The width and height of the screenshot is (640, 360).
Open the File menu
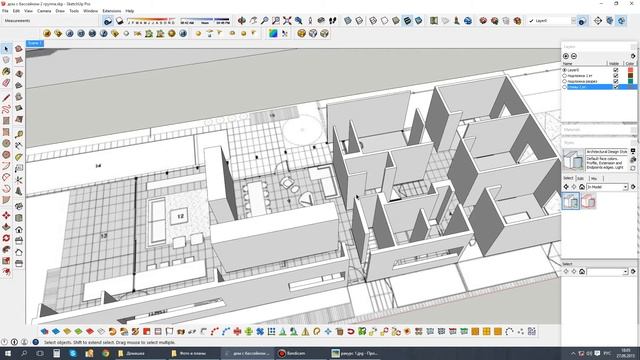tap(5, 11)
